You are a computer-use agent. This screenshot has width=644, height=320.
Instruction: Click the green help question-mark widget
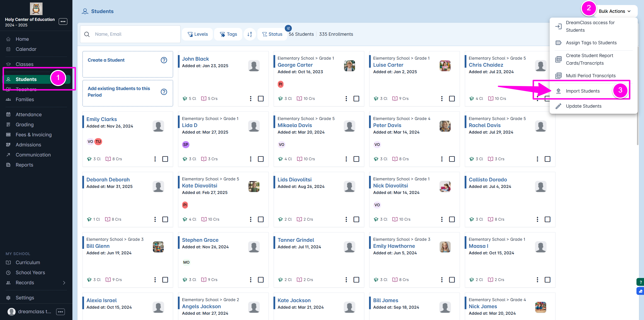pos(640,282)
